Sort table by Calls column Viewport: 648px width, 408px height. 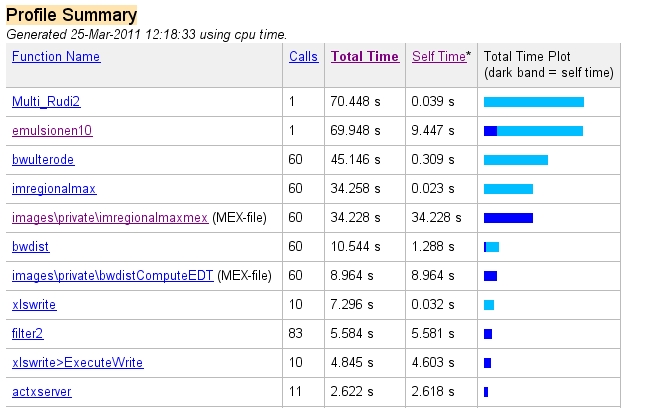click(304, 57)
